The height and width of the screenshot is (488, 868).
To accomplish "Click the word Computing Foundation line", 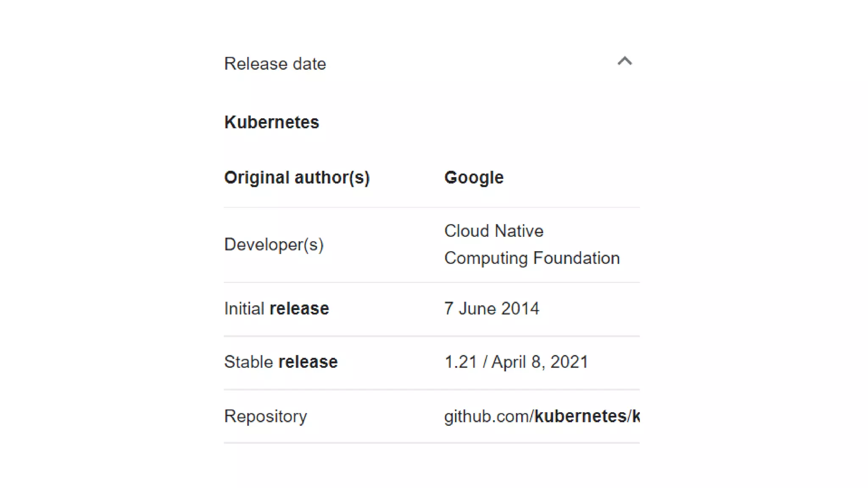I will (x=531, y=258).
